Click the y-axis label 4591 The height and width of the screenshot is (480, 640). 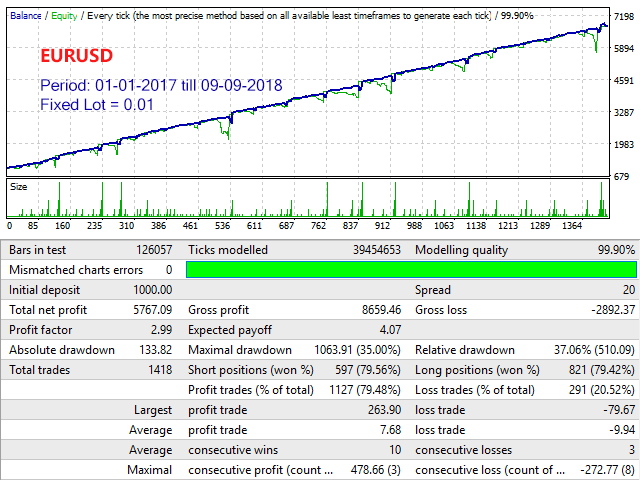point(624,80)
